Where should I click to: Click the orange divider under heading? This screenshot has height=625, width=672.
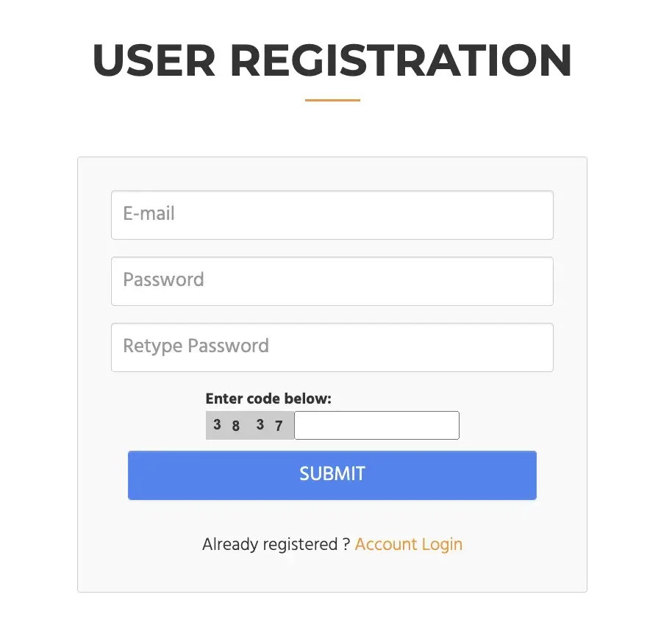click(x=332, y=100)
